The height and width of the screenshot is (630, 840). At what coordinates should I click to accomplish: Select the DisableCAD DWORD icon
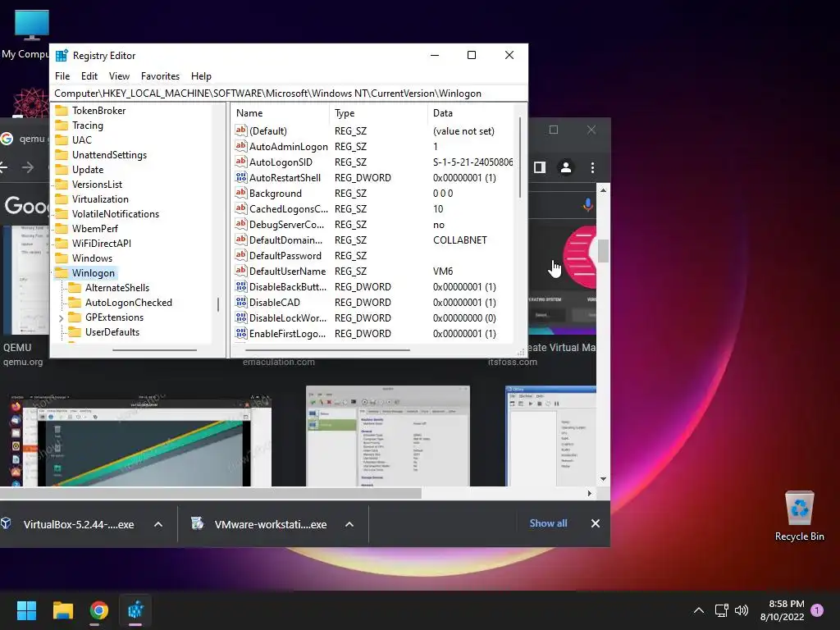click(x=241, y=302)
